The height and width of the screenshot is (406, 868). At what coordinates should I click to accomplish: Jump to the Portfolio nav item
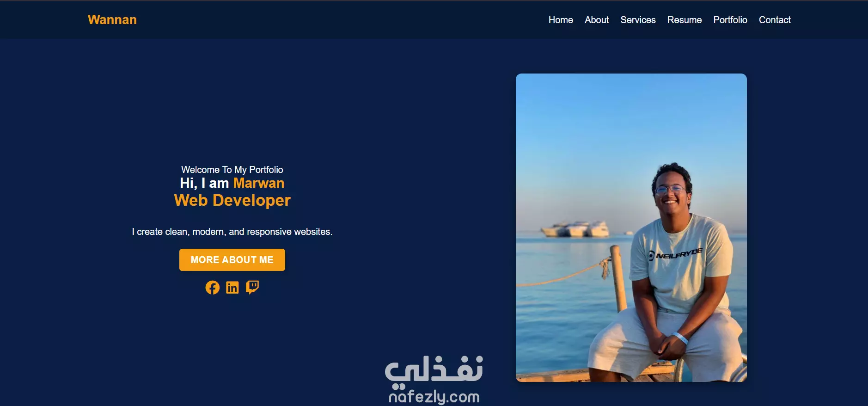(730, 20)
